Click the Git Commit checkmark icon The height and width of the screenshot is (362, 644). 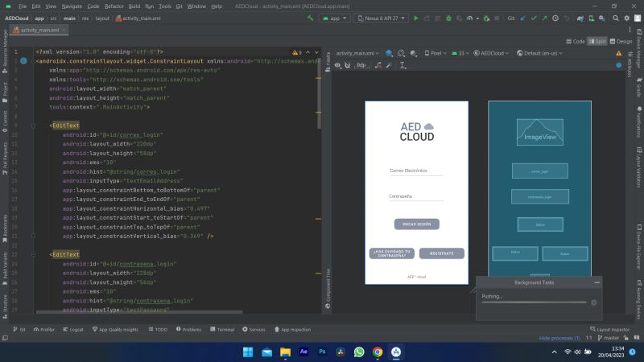click(534, 19)
